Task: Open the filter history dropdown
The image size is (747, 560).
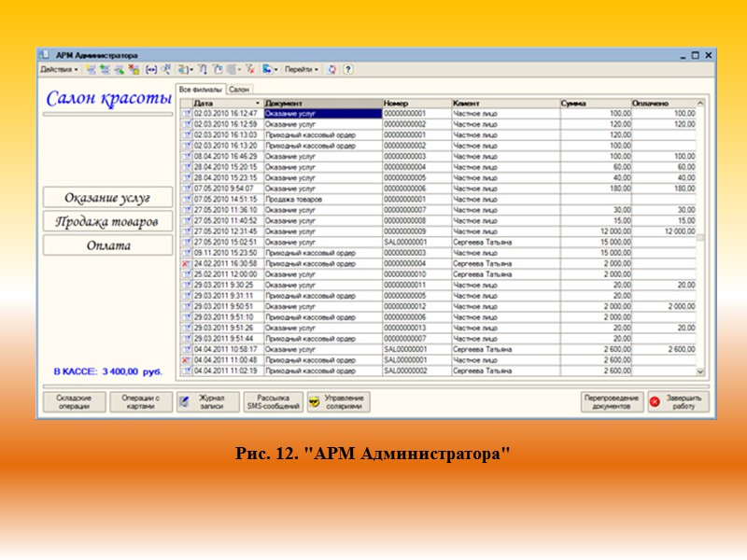Action: (233, 69)
